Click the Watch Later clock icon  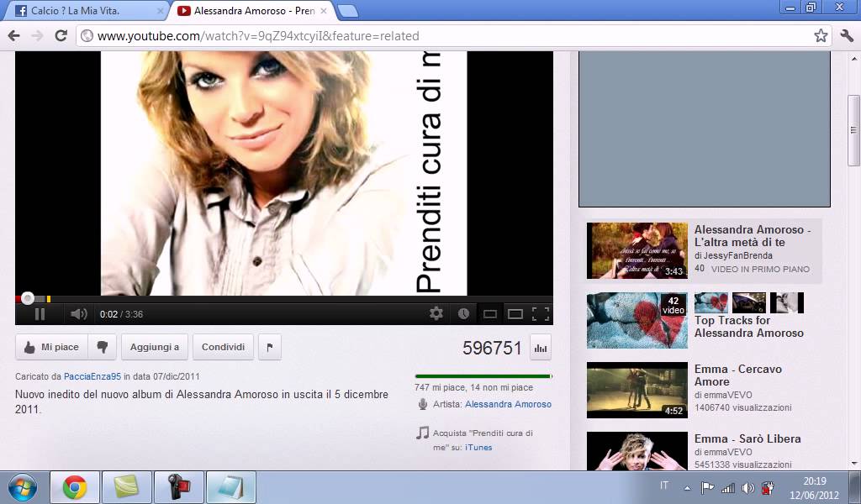(x=463, y=313)
